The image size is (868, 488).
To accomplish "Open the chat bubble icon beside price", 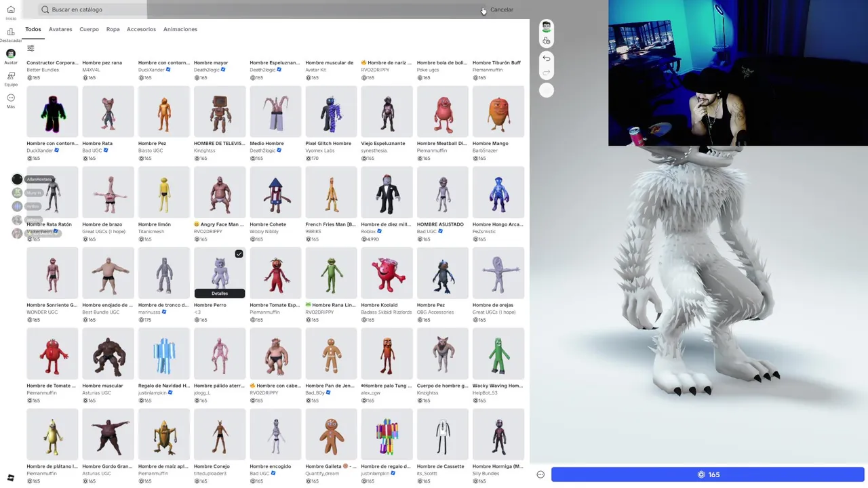I will point(540,474).
